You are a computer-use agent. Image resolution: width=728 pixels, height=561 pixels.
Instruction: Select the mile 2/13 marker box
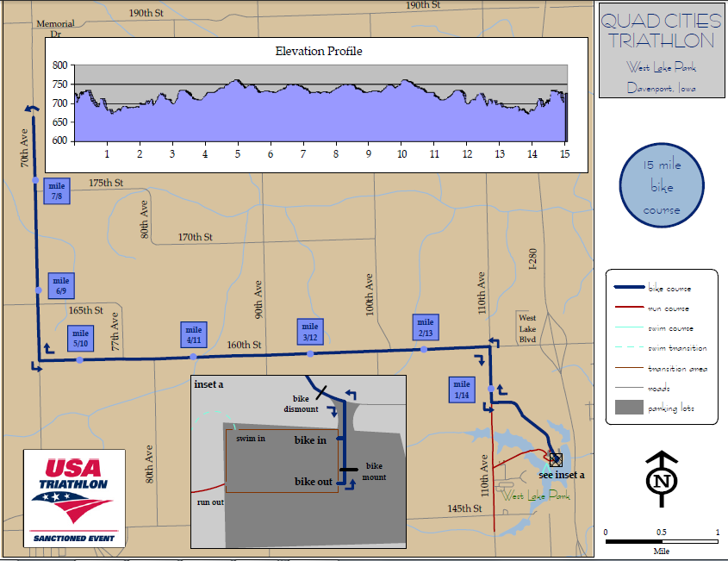(x=425, y=327)
